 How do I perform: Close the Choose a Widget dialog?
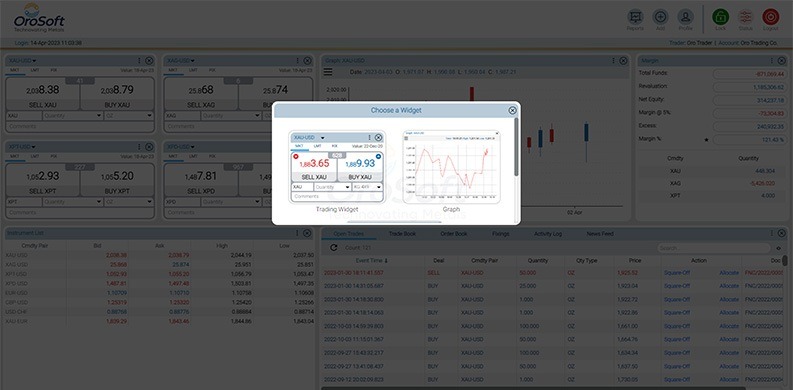[512, 110]
